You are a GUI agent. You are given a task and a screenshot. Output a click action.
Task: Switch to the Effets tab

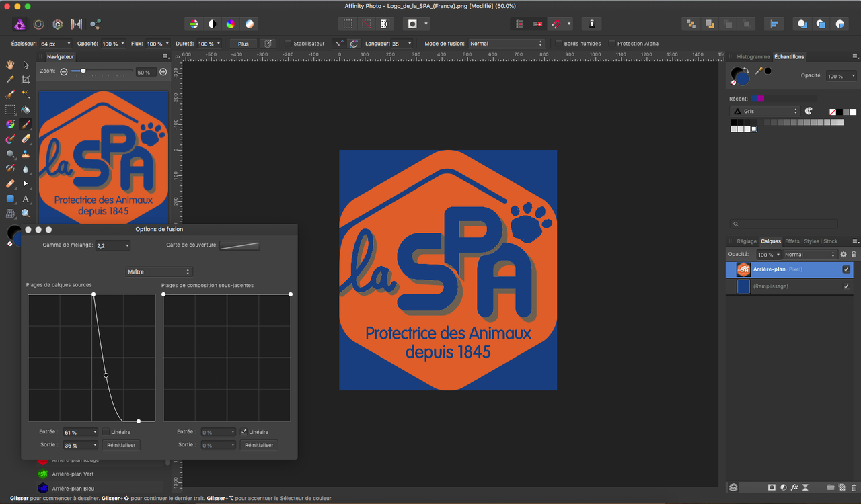pyautogui.click(x=792, y=241)
